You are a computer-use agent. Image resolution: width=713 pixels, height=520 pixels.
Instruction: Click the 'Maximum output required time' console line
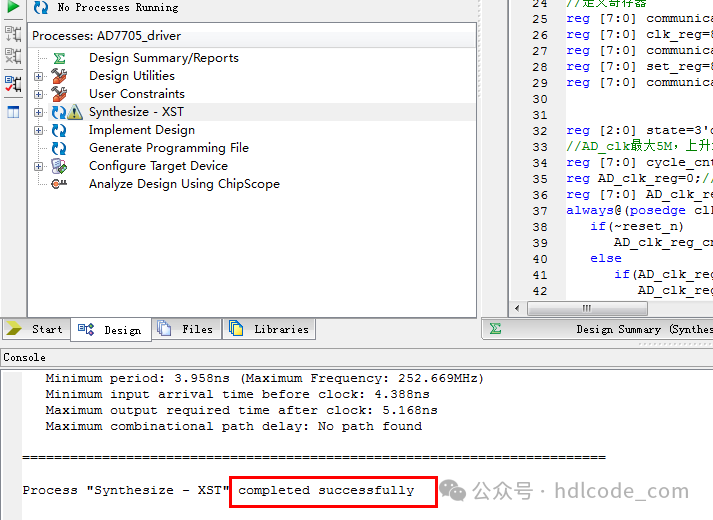[241, 410]
